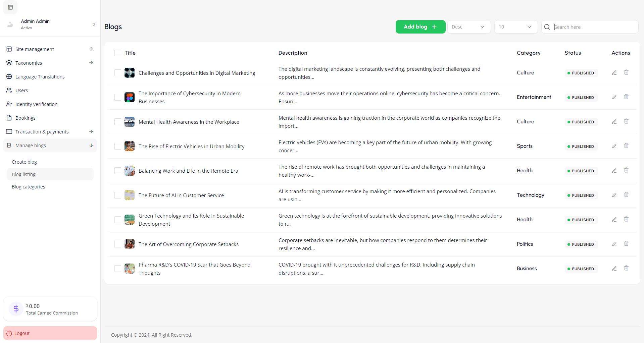
Task: Check the Mental Health Awareness row checkbox
Action: pyautogui.click(x=118, y=122)
